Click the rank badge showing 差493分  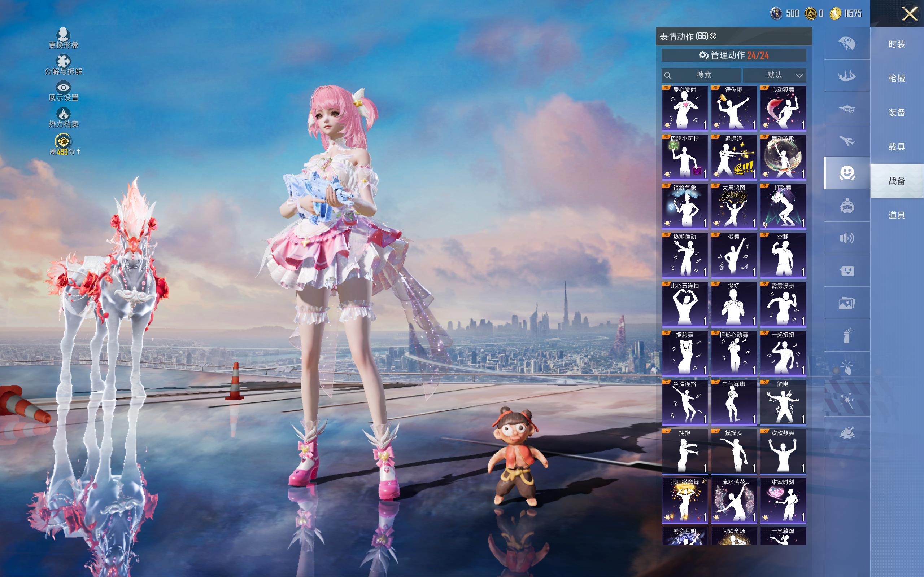[64, 142]
